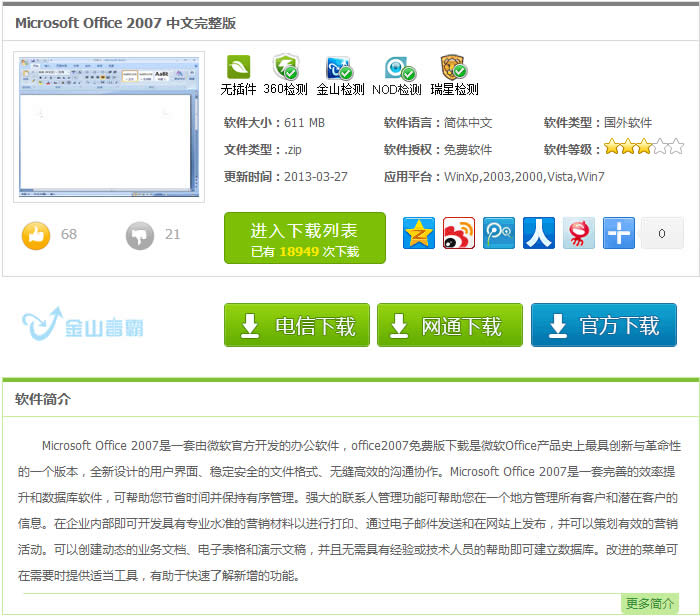Click the orange thumbs-up icon

click(36, 235)
